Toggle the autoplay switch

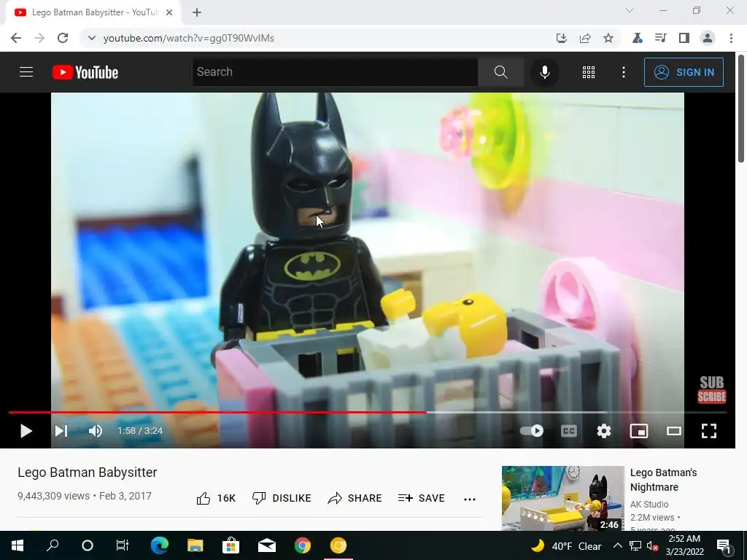pos(532,431)
